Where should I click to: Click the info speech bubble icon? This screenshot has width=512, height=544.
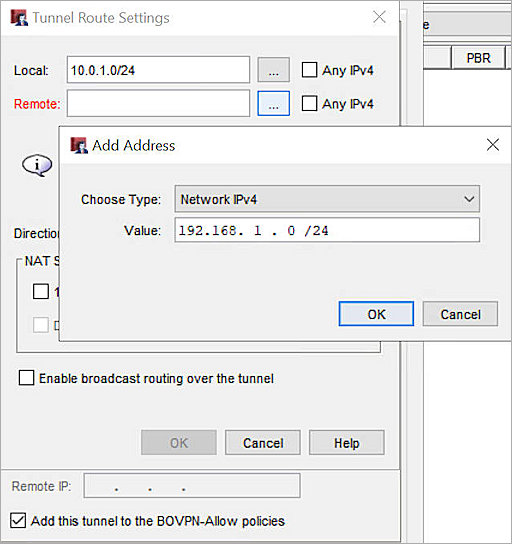click(x=37, y=165)
